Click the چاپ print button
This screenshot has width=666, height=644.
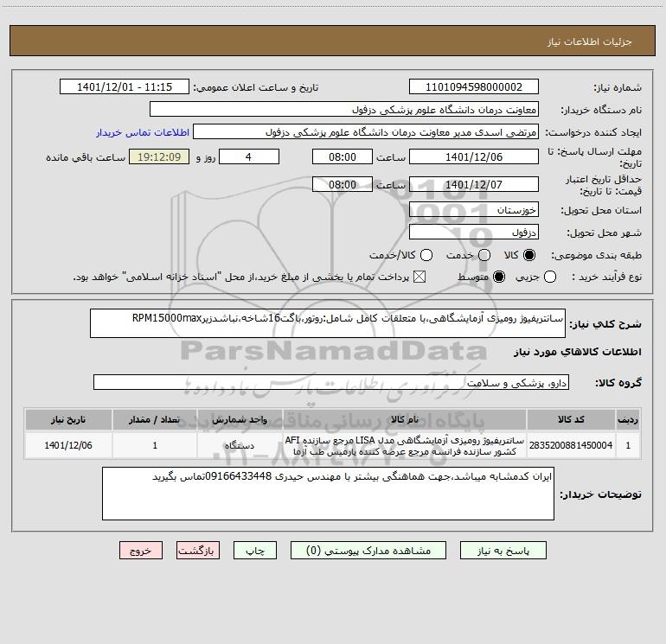tap(255, 551)
